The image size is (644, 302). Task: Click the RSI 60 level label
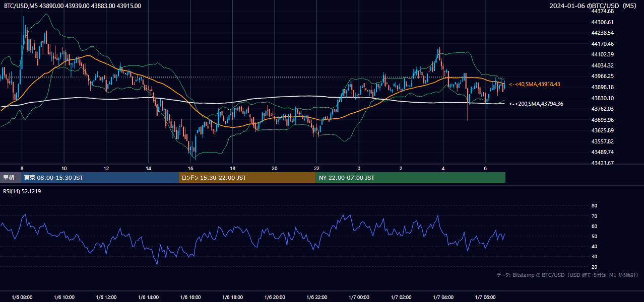coord(594,226)
